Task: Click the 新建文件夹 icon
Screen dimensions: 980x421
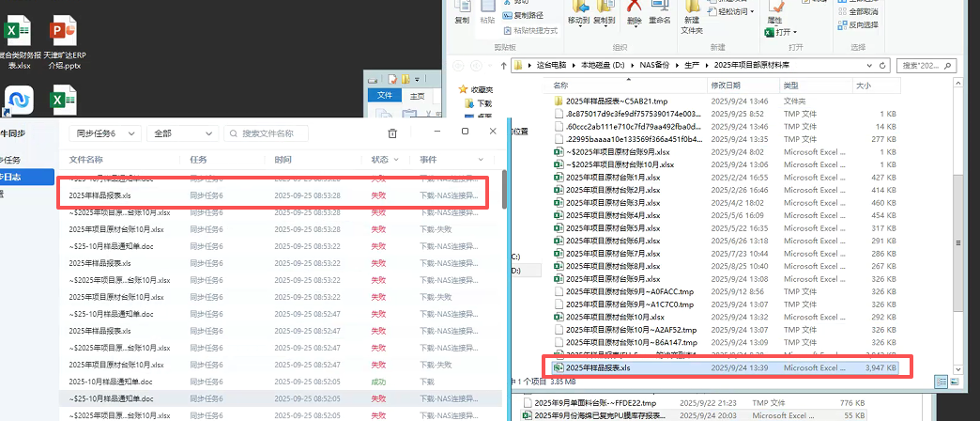Action: tap(692, 18)
